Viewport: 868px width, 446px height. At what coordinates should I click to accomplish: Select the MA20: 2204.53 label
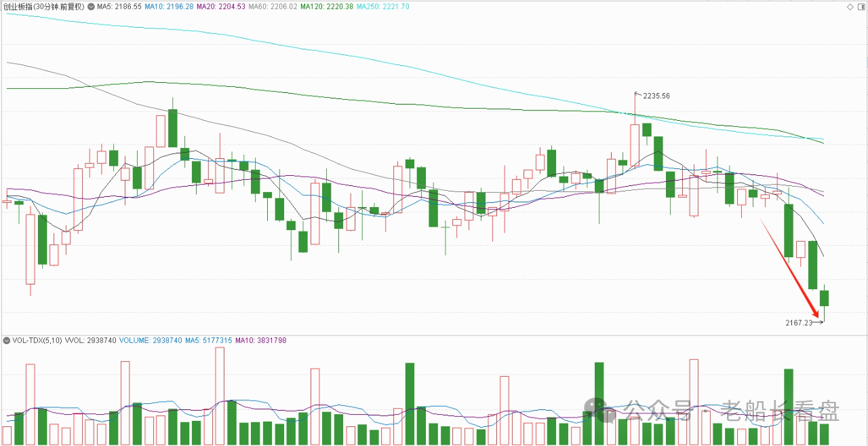pyautogui.click(x=220, y=6)
